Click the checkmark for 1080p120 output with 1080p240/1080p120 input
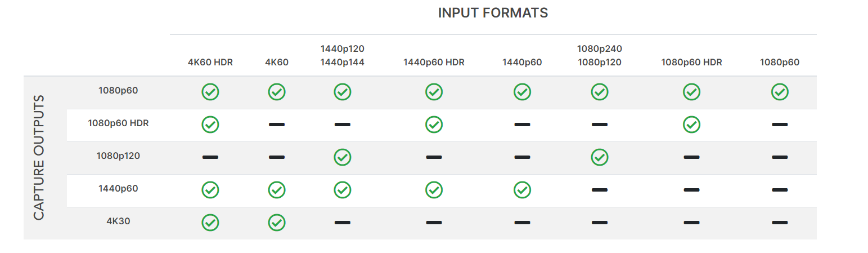 600,157
